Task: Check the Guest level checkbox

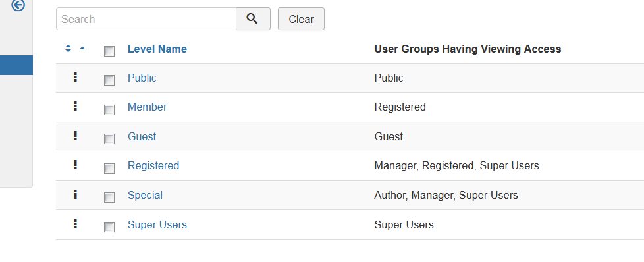Action: click(x=109, y=139)
